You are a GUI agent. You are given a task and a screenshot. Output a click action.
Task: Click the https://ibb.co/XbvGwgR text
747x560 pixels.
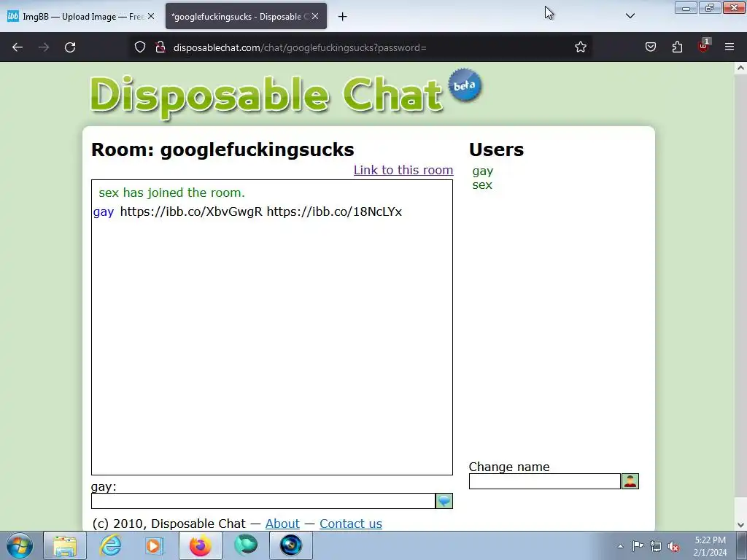tap(191, 211)
